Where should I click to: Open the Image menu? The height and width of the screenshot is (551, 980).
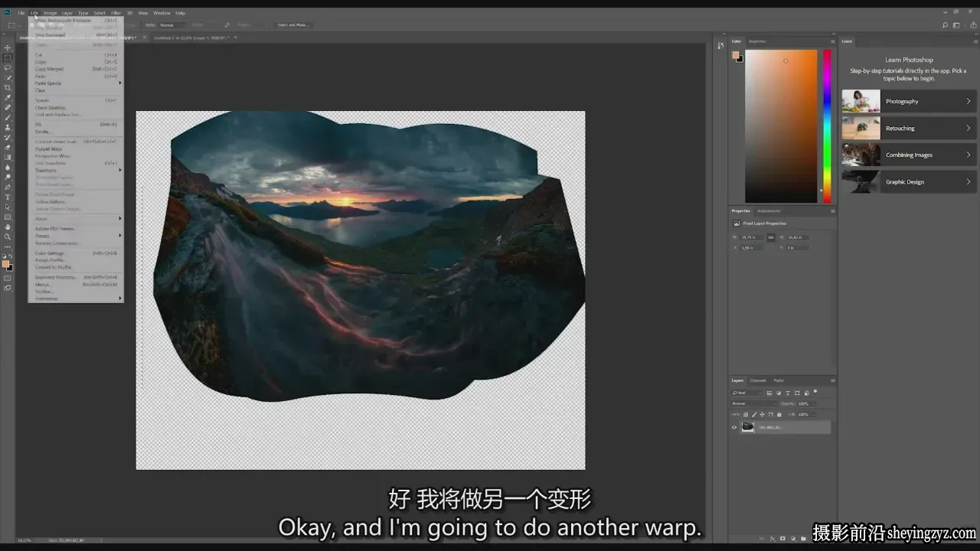pos(50,13)
